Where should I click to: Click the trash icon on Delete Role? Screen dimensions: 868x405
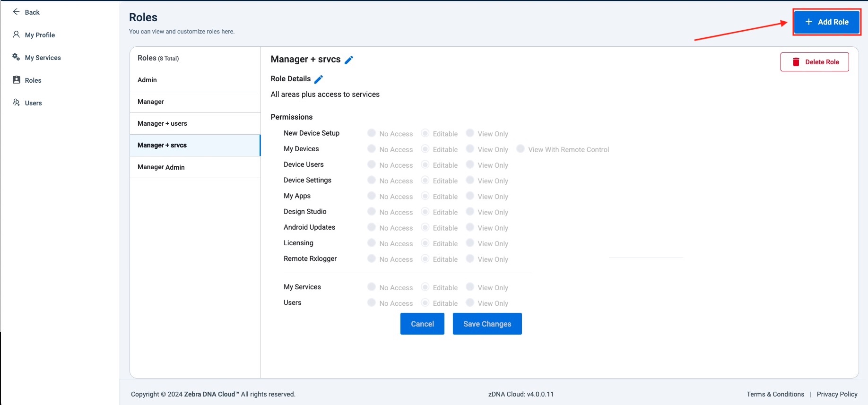[796, 62]
